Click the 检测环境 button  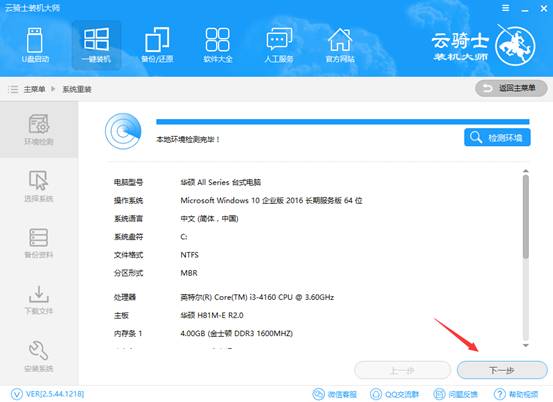pyautogui.click(x=497, y=137)
